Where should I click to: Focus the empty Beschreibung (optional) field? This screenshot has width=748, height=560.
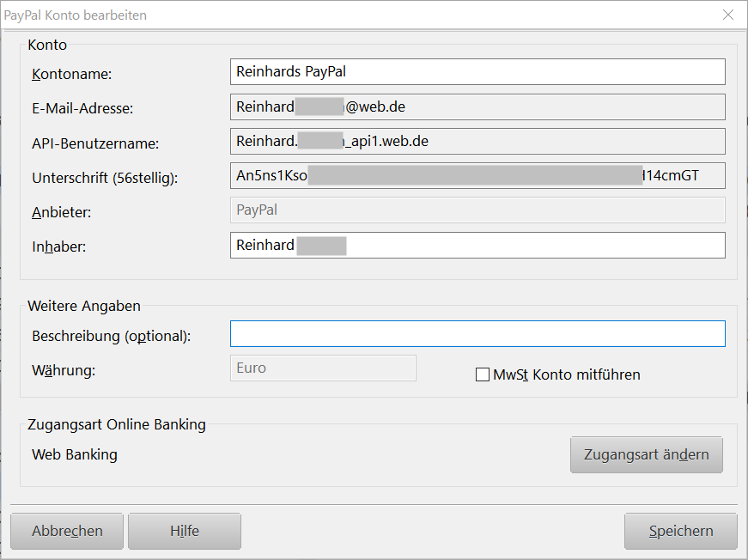click(x=477, y=334)
